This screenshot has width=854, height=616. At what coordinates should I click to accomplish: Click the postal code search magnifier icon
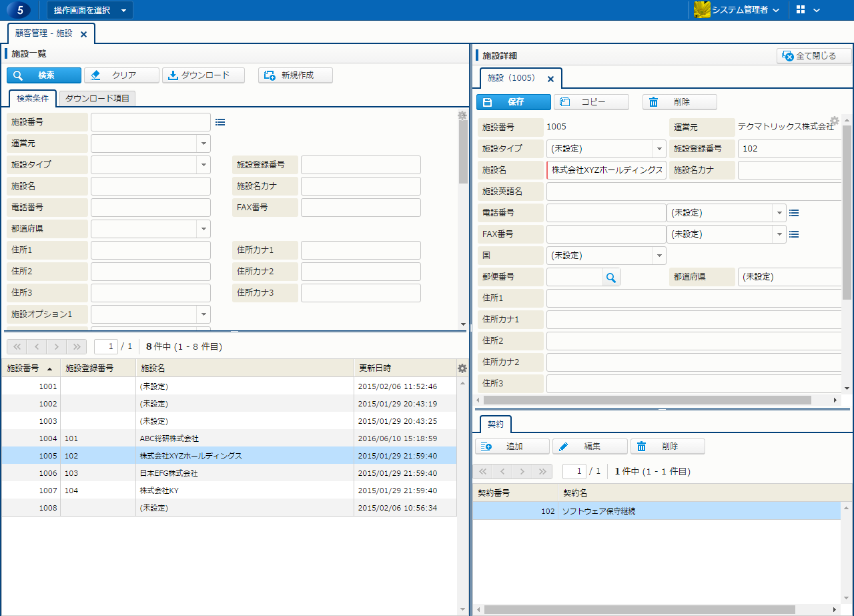(610, 277)
